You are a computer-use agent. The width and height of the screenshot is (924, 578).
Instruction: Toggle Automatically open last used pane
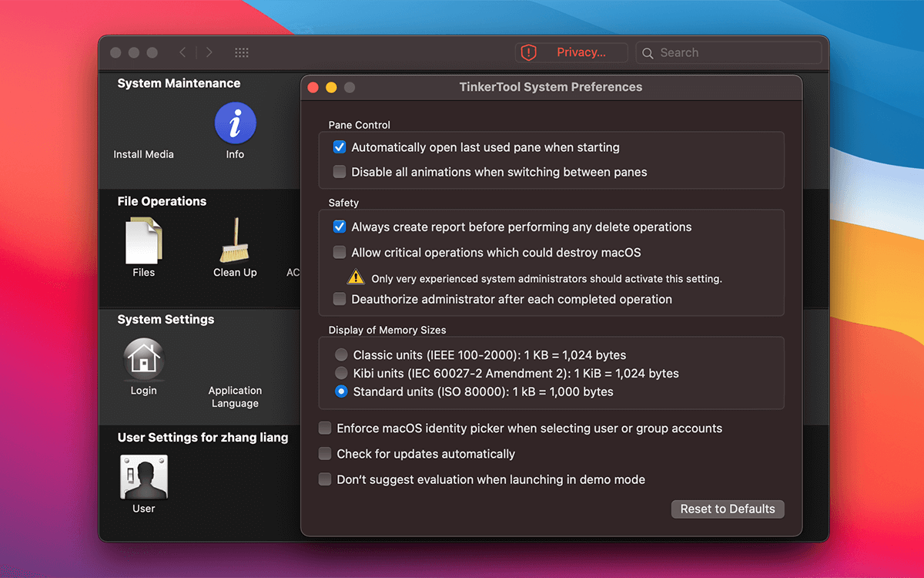point(340,147)
